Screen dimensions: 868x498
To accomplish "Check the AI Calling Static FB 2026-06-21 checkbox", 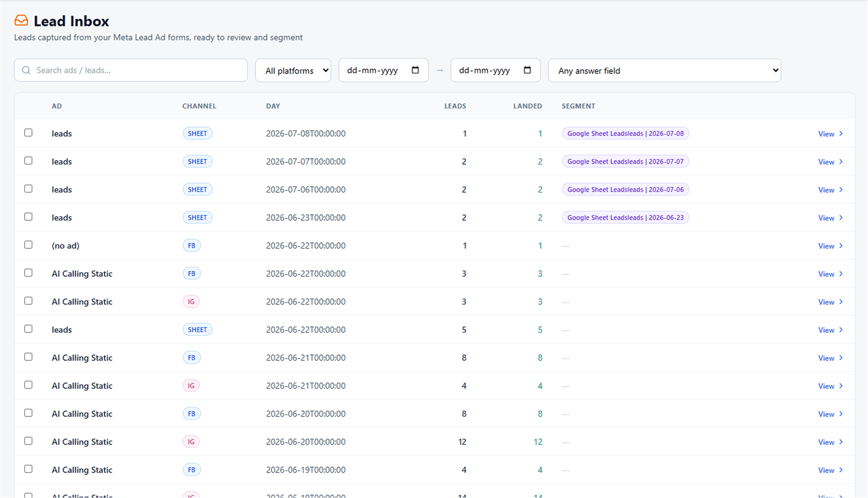I will (28, 357).
